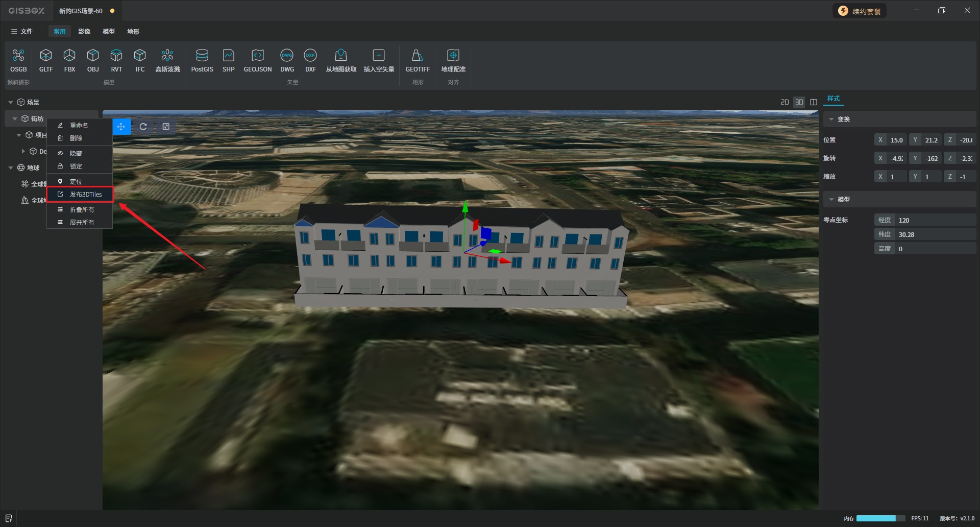
Task: Switch to the 影像 ribbon tab
Action: click(84, 32)
